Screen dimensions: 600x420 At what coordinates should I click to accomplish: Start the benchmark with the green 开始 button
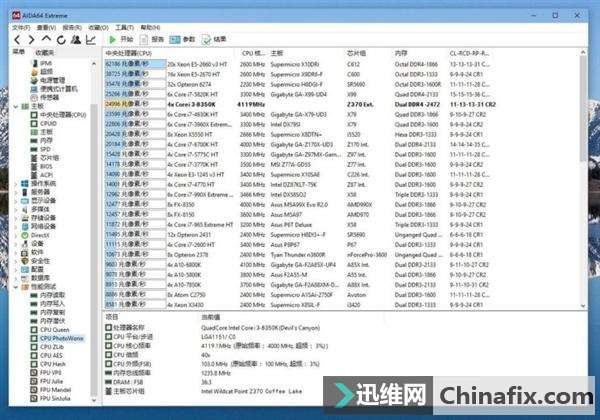(121, 39)
